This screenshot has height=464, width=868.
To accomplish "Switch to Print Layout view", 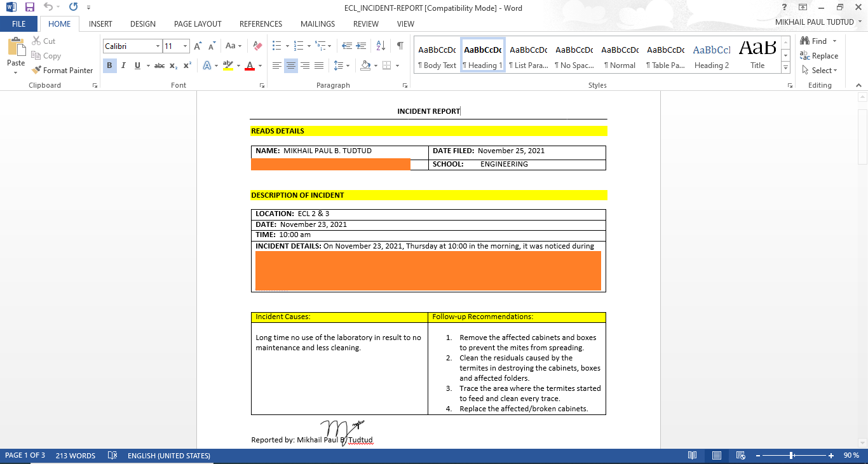I will [716, 456].
